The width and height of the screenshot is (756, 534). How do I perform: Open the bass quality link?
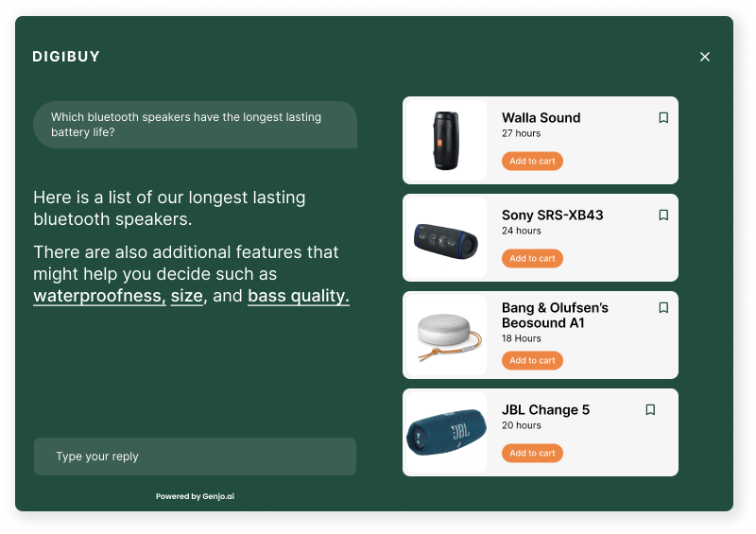[299, 296]
